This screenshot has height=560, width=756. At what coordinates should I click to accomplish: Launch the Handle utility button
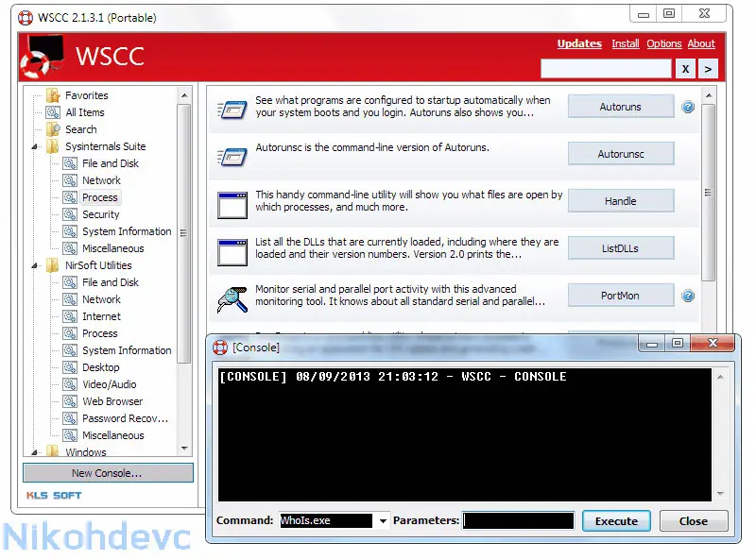click(x=621, y=201)
